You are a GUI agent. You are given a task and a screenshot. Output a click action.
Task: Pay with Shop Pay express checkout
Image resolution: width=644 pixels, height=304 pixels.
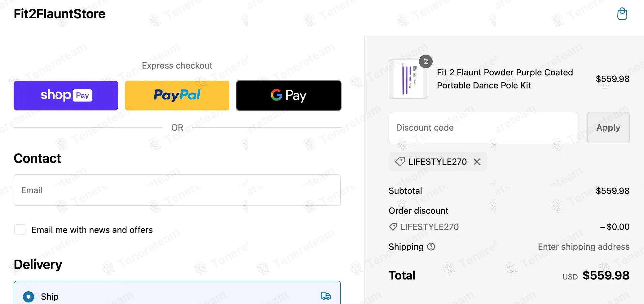coord(66,96)
